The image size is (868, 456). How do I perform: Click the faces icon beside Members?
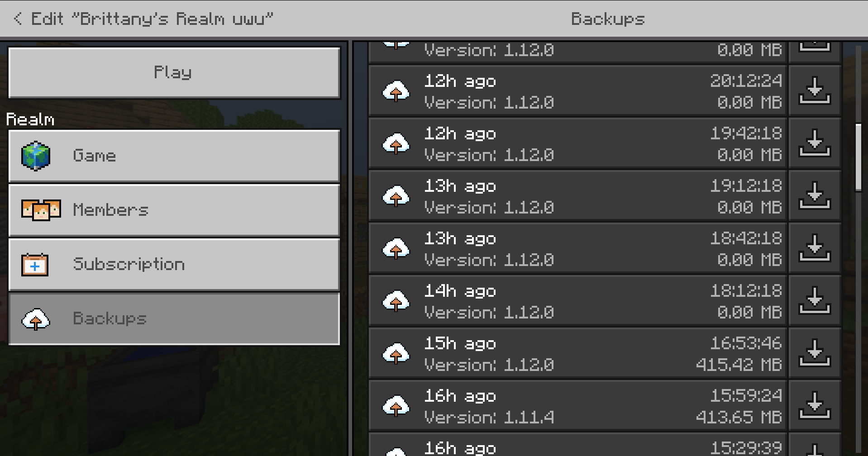[41, 210]
